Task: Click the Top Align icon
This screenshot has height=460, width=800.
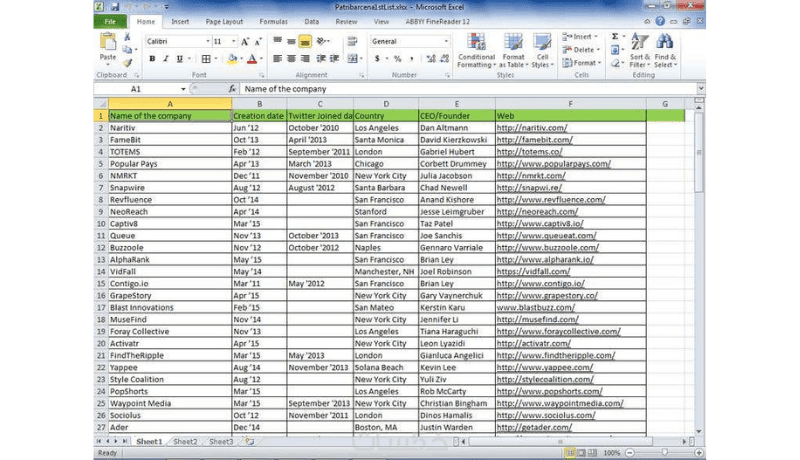Action: pyautogui.click(x=278, y=41)
